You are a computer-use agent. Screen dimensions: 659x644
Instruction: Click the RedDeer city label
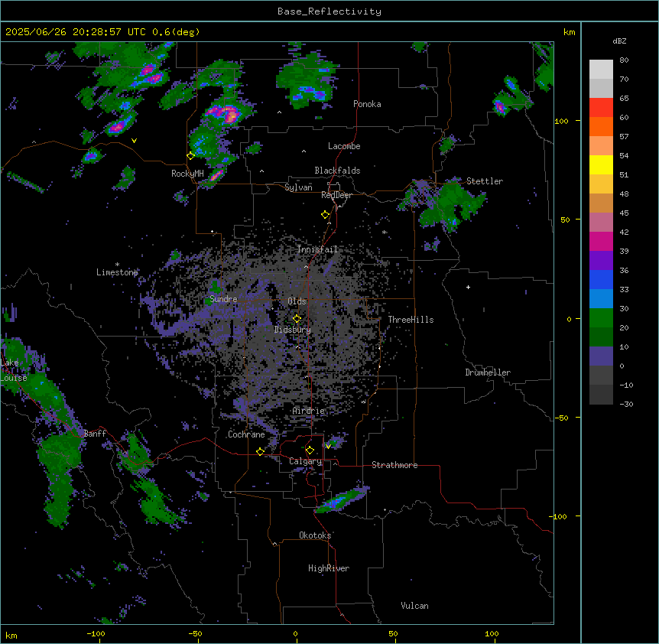coord(336,195)
